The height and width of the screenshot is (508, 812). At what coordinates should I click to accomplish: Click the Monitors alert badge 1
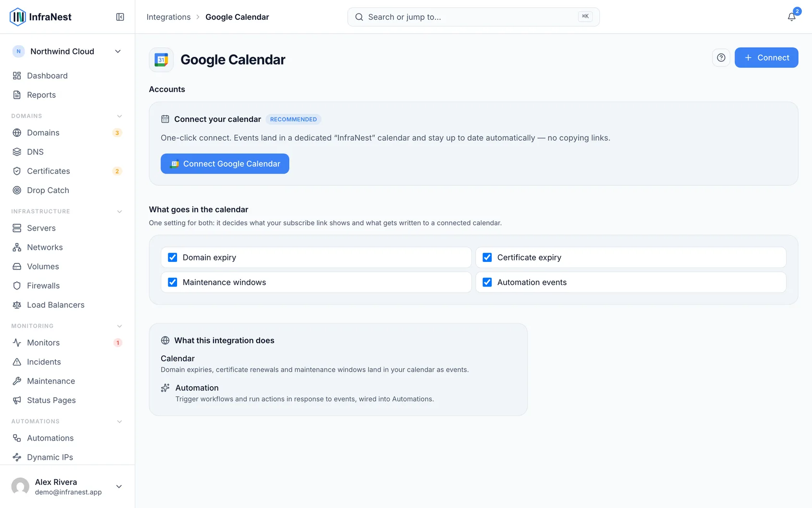click(x=117, y=343)
